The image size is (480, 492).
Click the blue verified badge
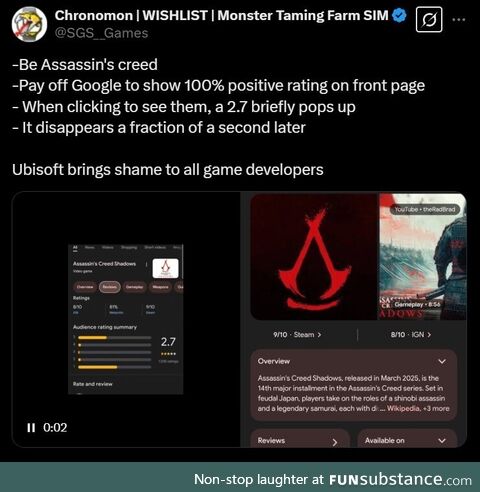(399, 15)
